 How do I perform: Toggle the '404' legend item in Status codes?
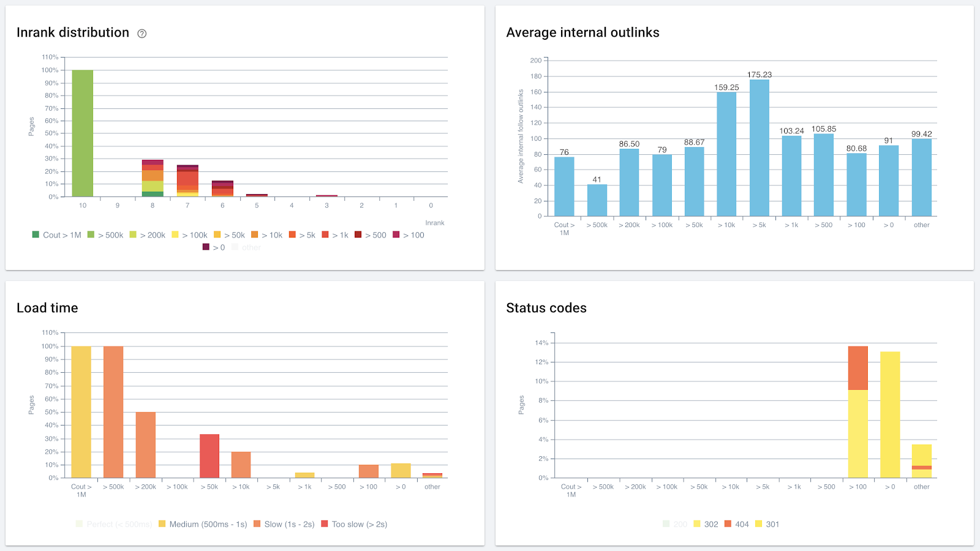[737, 525]
